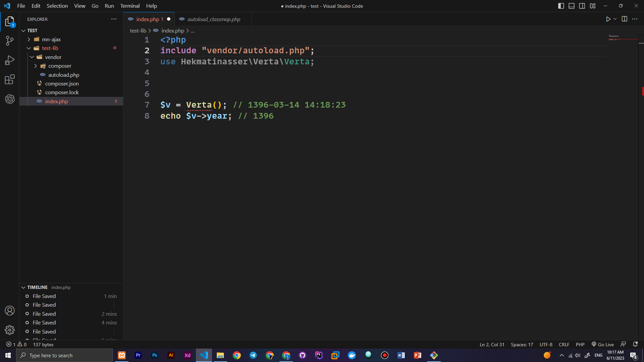
Task: Toggle the Secondary Side Bar layout icon
Action: [x=582, y=6]
